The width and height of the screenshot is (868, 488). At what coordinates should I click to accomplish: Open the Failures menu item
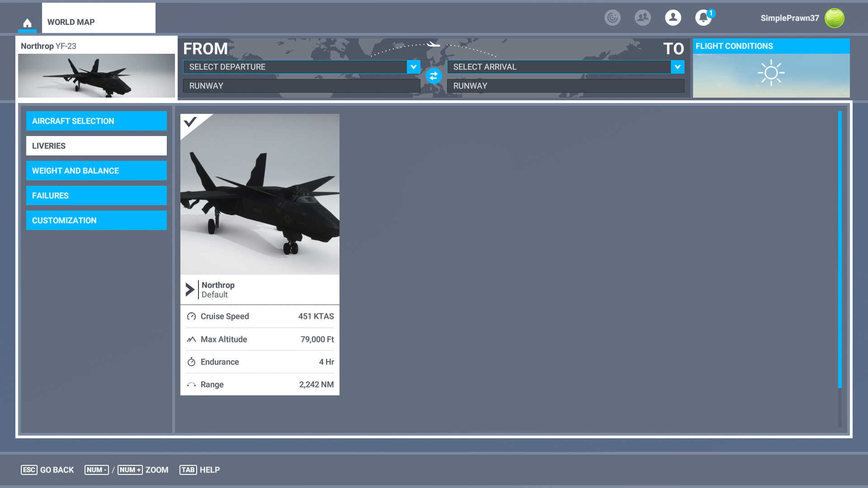point(96,196)
